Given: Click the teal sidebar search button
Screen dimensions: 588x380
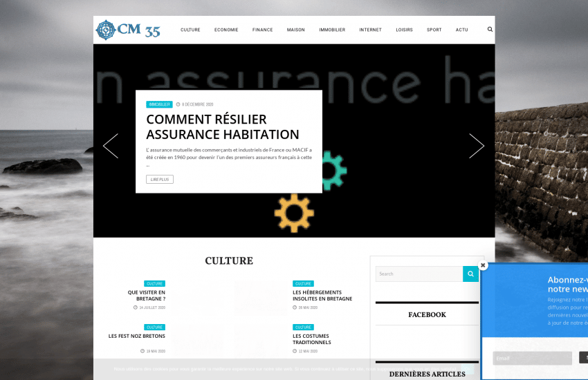Looking at the screenshot, I should [x=470, y=274].
